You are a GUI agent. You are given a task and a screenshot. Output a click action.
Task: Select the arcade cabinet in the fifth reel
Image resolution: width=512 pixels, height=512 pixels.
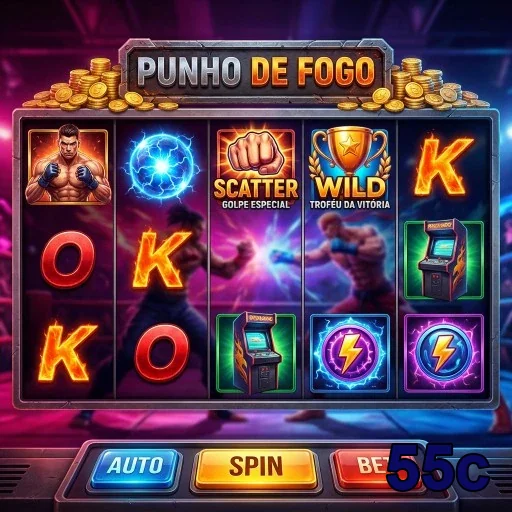coord(444,259)
